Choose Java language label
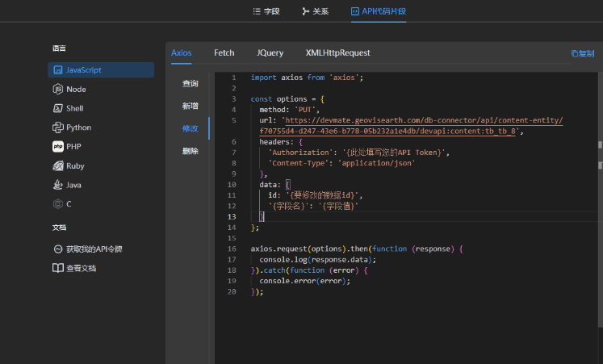The width and height of the screenshot is (603, 364). click(73, 185)
